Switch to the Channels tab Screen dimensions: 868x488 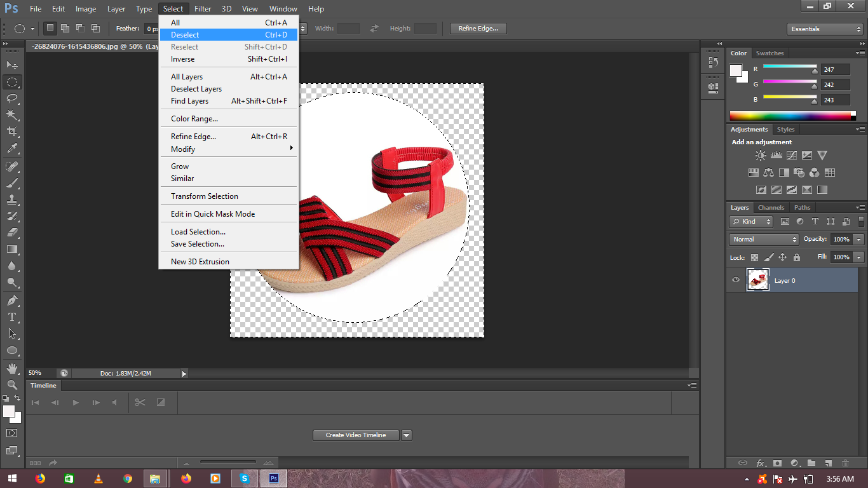click(x=771, y=208)
